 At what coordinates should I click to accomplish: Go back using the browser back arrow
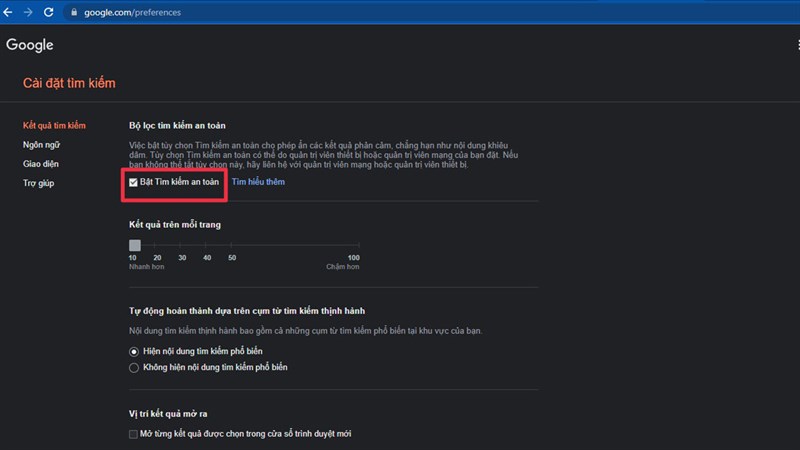point(8,12)
